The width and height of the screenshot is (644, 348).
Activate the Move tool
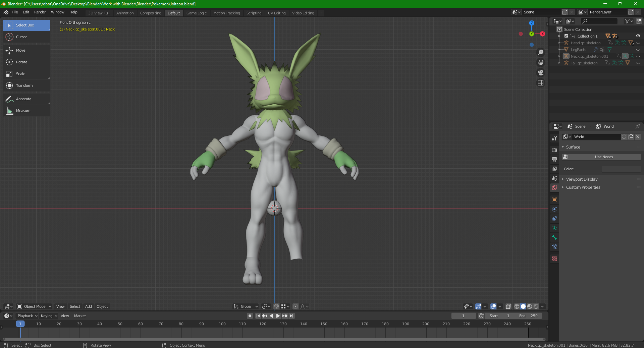[x=26, y=50]
